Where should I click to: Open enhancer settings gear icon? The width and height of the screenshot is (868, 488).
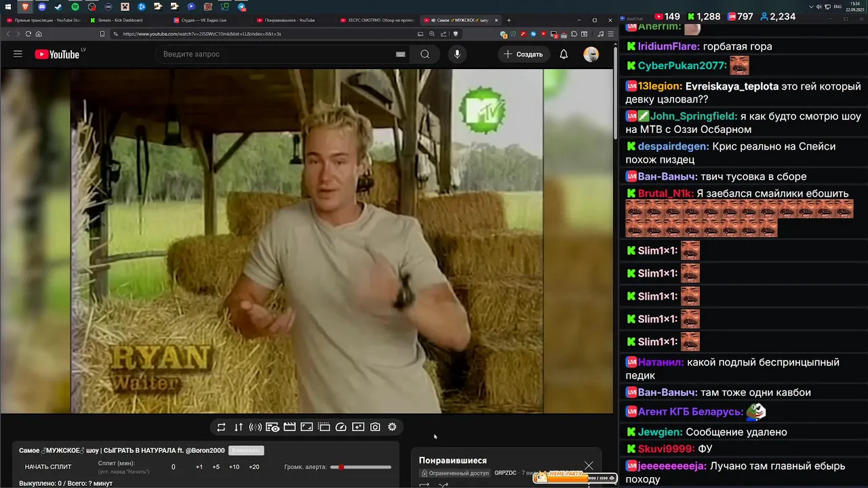(x=392, y=427)
